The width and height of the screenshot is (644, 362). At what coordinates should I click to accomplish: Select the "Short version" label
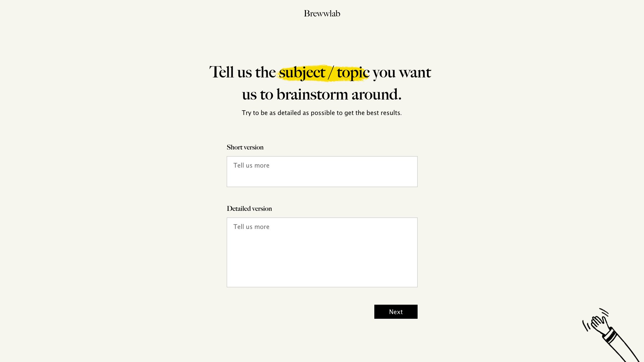pos(245,147)
